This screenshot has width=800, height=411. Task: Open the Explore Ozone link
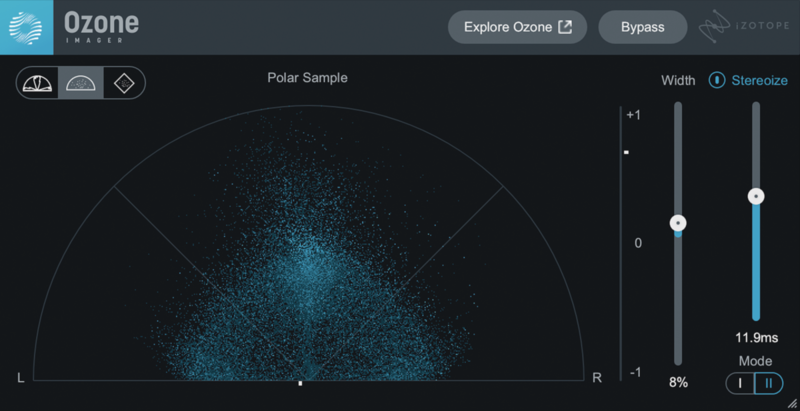coord(517,27)
